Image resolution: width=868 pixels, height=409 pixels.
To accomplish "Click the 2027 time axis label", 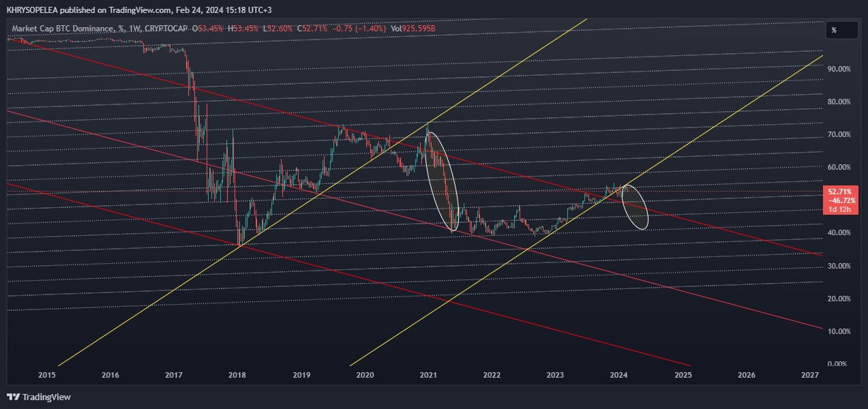I will (x=810, y=375).
